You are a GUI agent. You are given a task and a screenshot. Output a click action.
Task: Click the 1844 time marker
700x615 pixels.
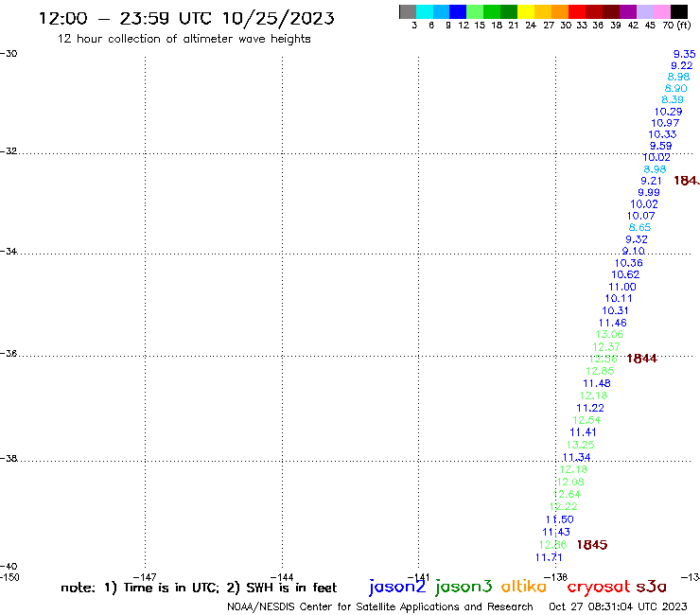click(x=641, y=359)
